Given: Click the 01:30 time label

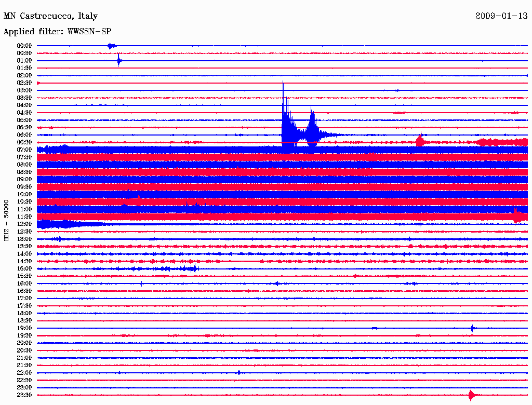Looking at the screenshot, I should click(x=24, y=68).
